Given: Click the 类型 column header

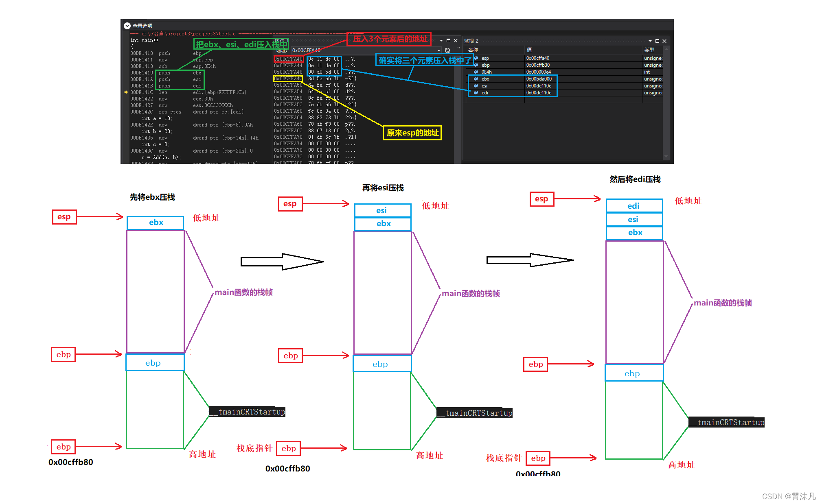Looking at the screenshot, I should point(649,50).
